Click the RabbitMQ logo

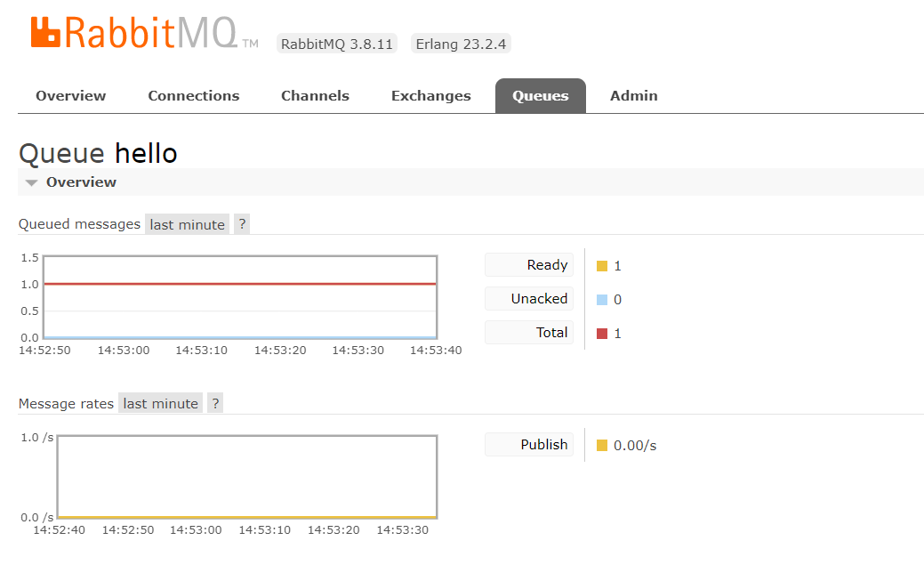[x=144, y=32]
